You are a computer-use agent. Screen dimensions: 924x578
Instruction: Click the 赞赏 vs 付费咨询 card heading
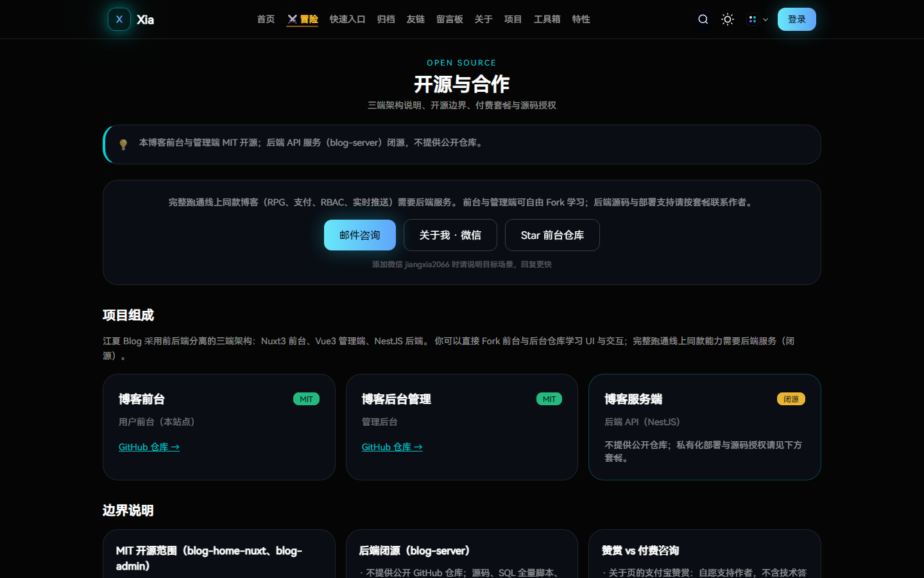point(640,550)
